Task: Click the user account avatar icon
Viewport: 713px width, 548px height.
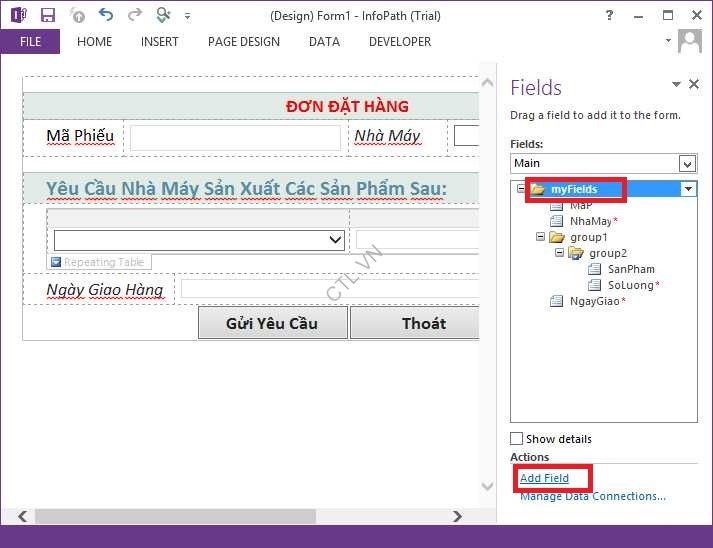Action: click(690, 41)
